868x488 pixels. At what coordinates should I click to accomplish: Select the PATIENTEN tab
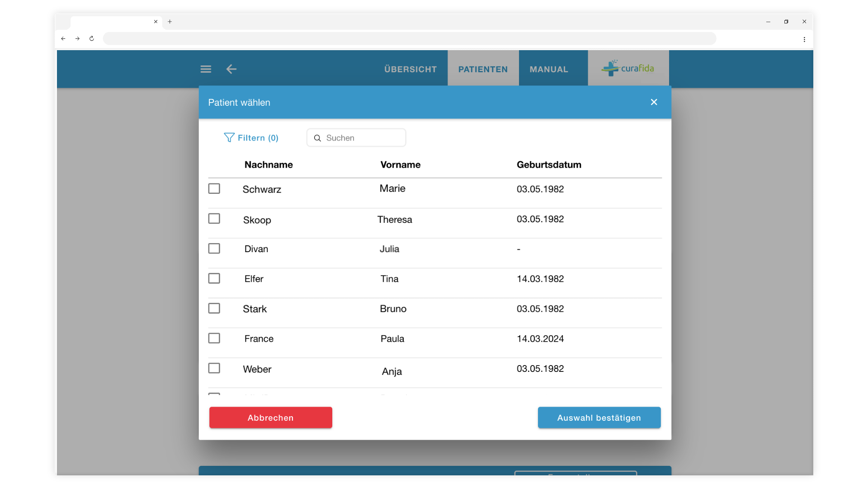[x=483, y=69]
